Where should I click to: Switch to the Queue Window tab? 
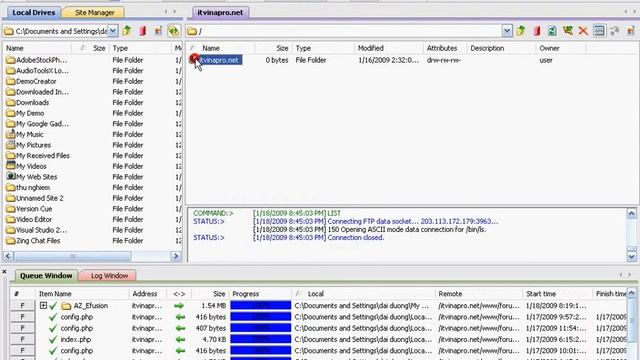46,276
